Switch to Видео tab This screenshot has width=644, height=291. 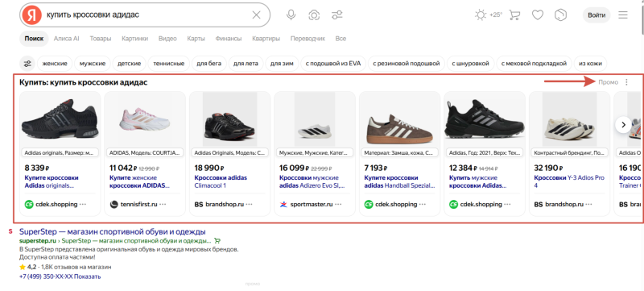(167, 39)
